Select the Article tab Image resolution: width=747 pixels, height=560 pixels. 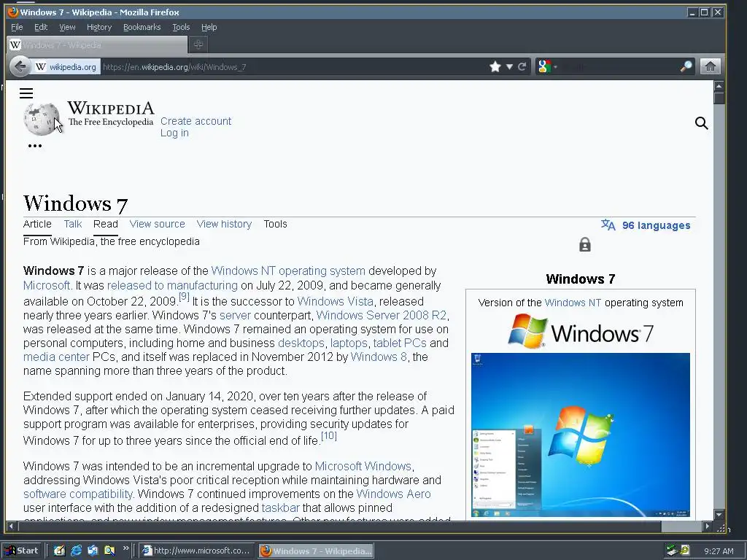coord(37,224)
